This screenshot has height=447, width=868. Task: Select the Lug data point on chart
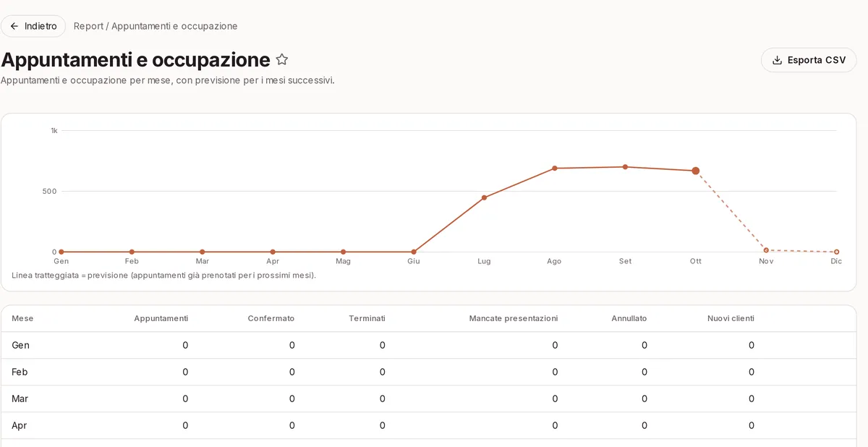(x=484, y=197)
